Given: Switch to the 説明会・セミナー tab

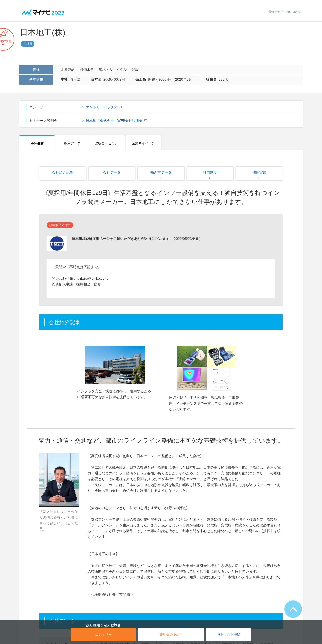Looking at the screenshot, I should (108, 143).
